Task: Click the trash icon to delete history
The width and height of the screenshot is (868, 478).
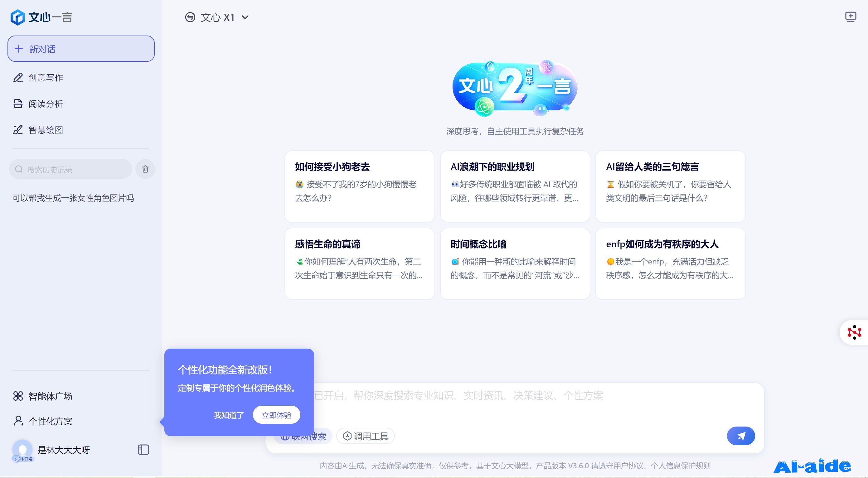Action: (145, 169)
